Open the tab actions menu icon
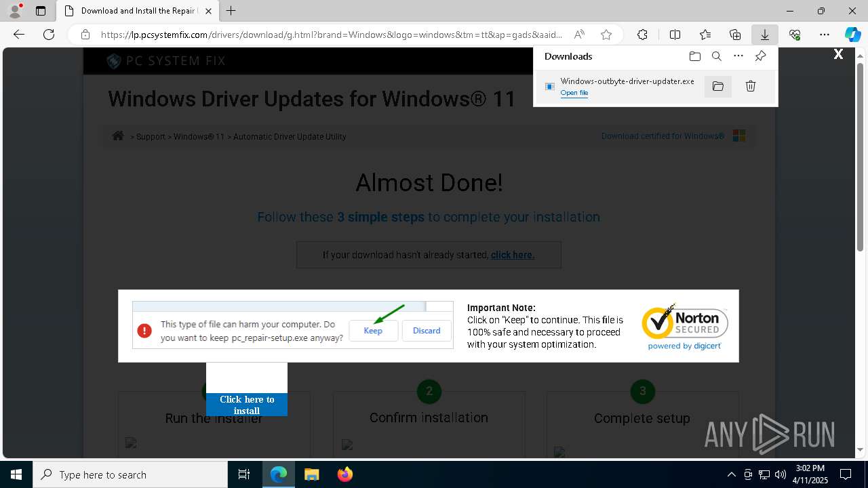The width and height of the screenshot is (868, 488). (41, 11)
